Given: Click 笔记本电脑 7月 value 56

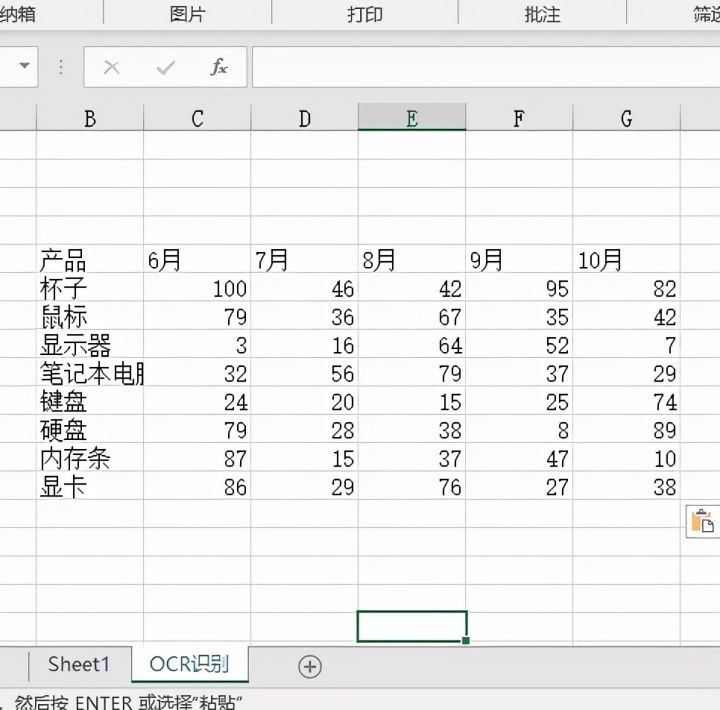Looking at the screenshot, I should (304, 373).
